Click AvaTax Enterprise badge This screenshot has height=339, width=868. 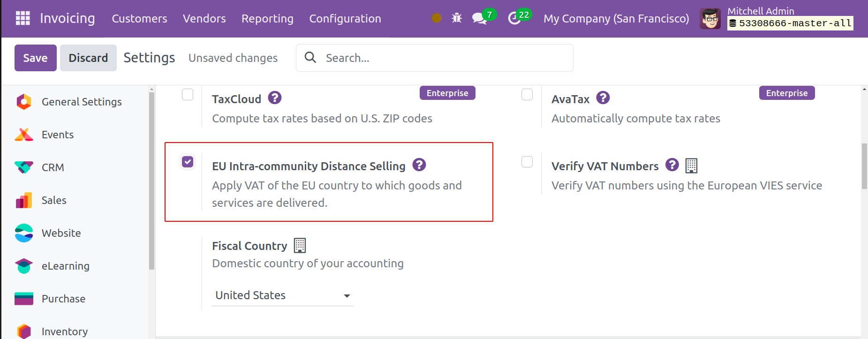click(x=787, y=93)
